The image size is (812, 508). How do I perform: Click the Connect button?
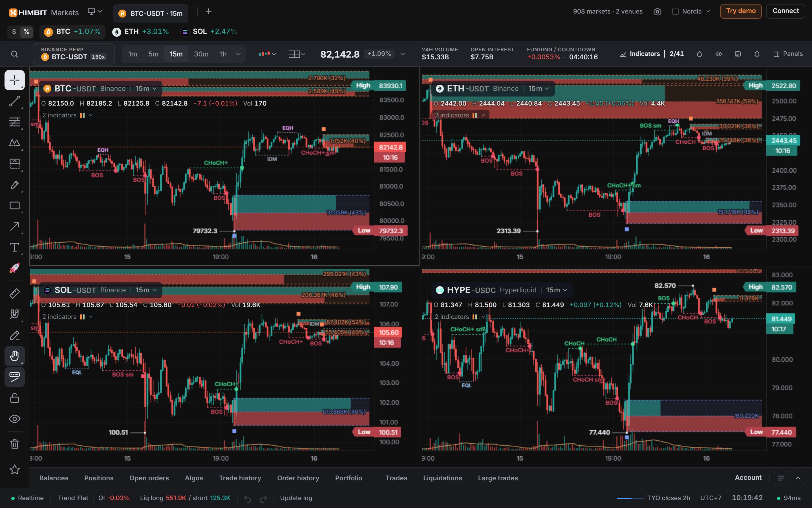point(785,11)
